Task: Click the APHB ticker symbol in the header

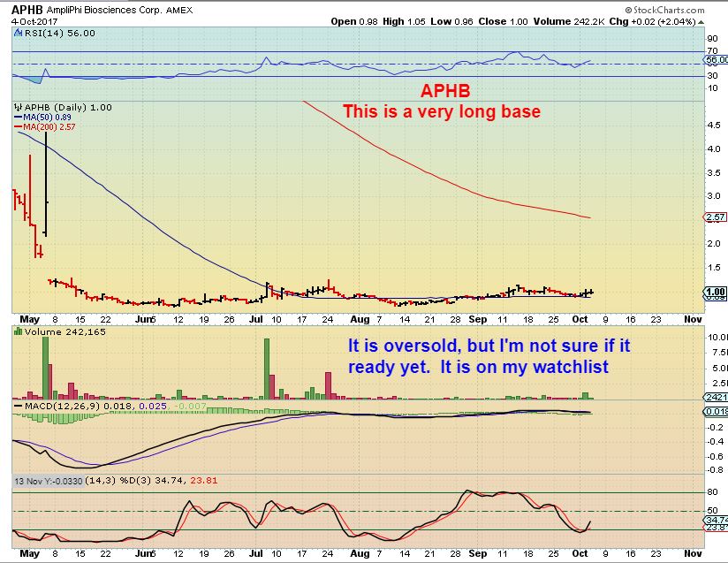Action: coord(27,10)
